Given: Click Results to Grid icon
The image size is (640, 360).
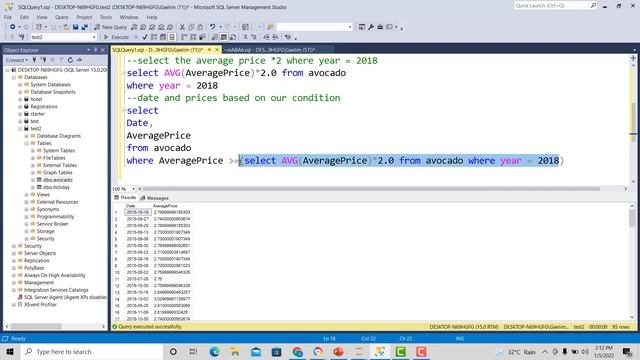Looking at the screenshot, I should tap(224, 37).
